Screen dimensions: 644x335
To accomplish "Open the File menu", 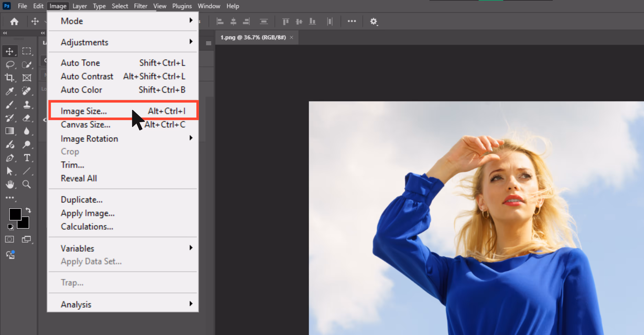I will pos(22,6).
